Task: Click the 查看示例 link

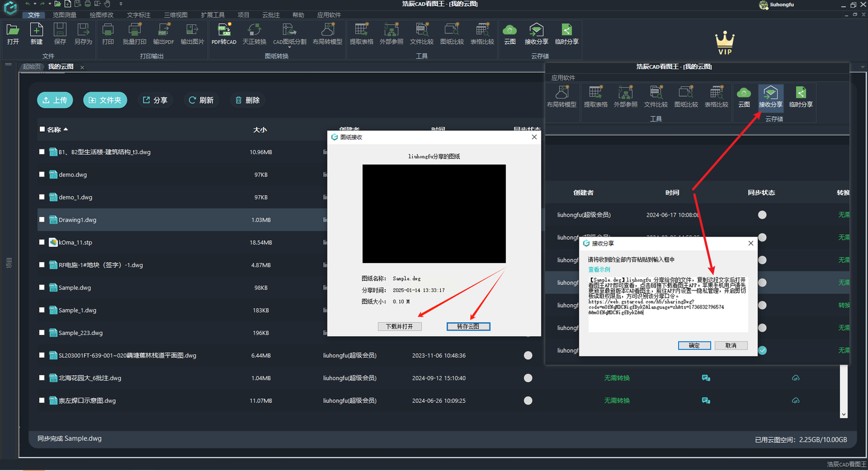Action: [x=599, y=270]
